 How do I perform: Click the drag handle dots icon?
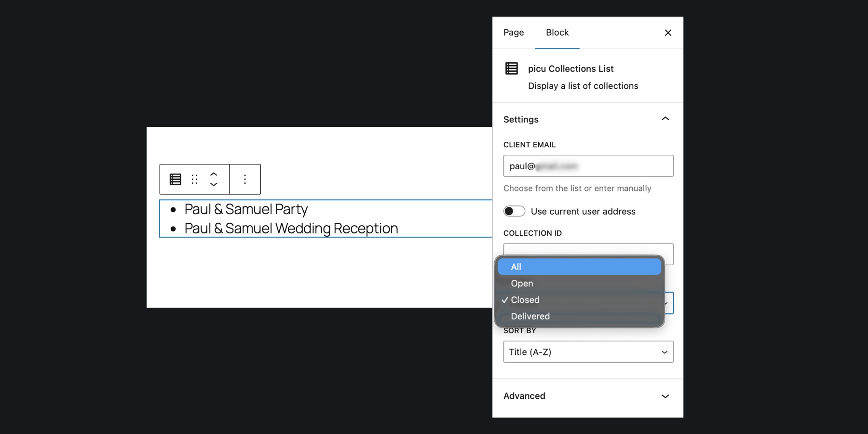(195, 179)
